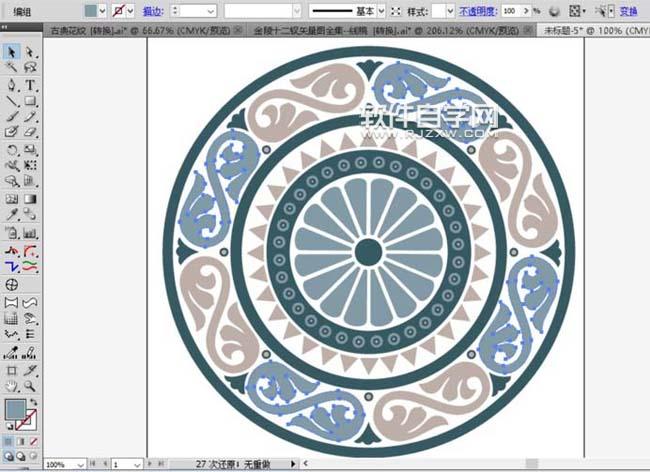Pick the Gradient tool
The image size is (650, 472).
pyautogui.click(x=30, y=198)
